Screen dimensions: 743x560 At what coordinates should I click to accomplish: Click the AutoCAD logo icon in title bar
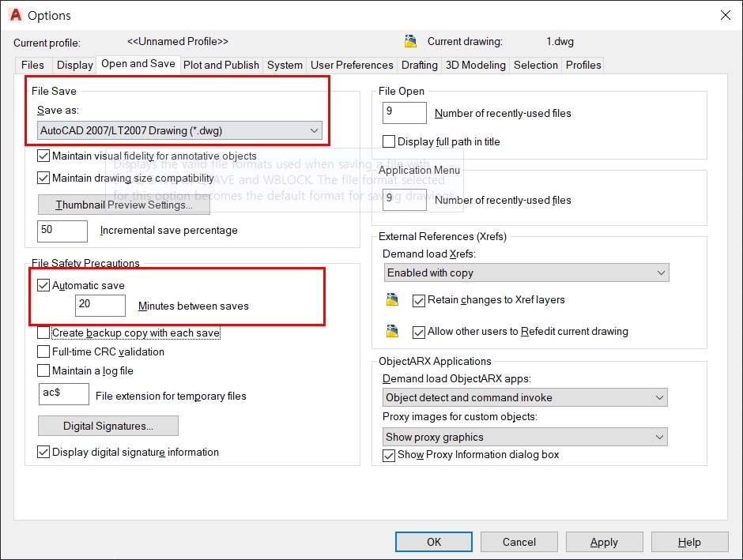tap(16, 15)
